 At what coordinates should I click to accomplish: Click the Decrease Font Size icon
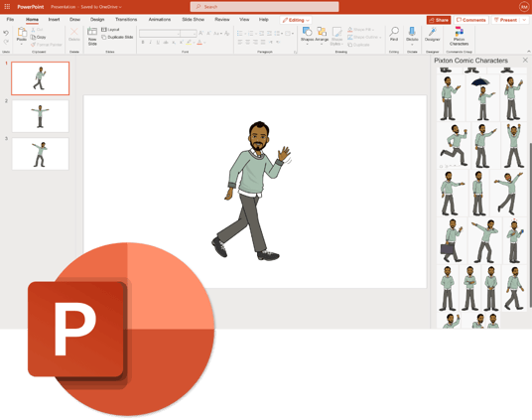pyautogui.click(x=208, y=34)
